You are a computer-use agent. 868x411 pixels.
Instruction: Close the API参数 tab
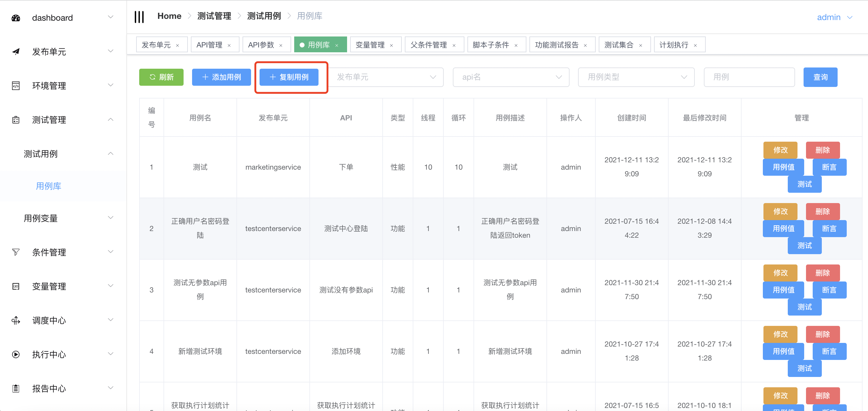pos(281,45)
